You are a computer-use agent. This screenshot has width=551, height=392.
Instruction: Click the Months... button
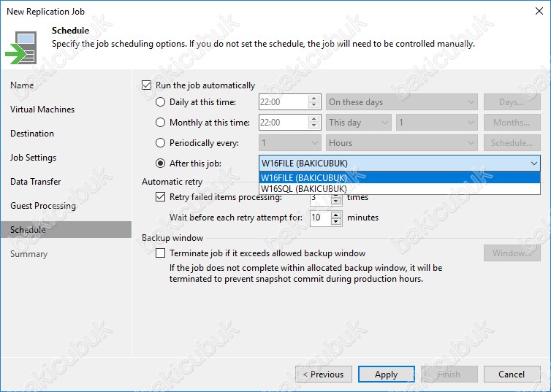tap(512, 123)
